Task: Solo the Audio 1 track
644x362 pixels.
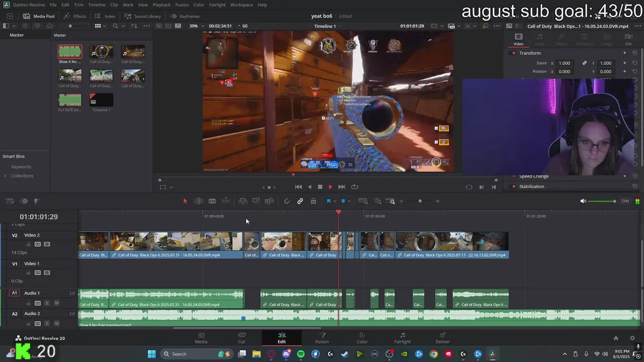Action: coord(47,303)
